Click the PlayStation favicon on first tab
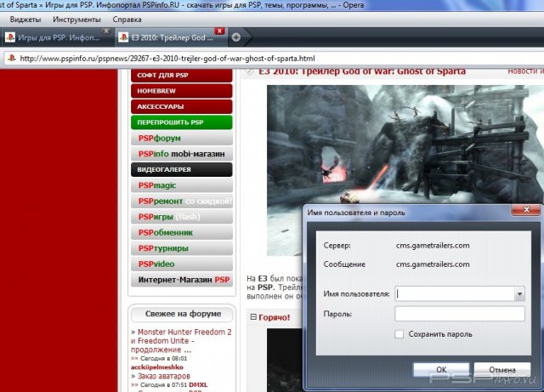The height and width of the screenshot is (392, 544). coord(9,37)
